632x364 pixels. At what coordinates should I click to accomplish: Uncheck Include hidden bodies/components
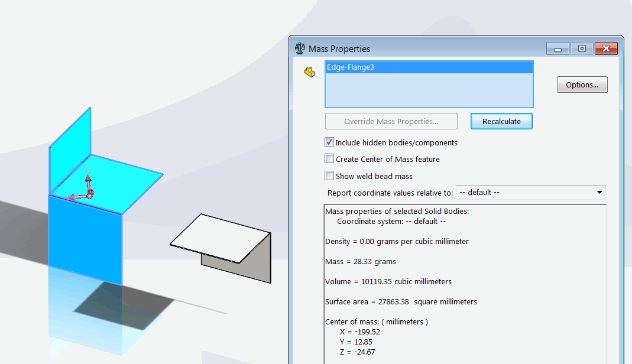(x=329, y=142)
